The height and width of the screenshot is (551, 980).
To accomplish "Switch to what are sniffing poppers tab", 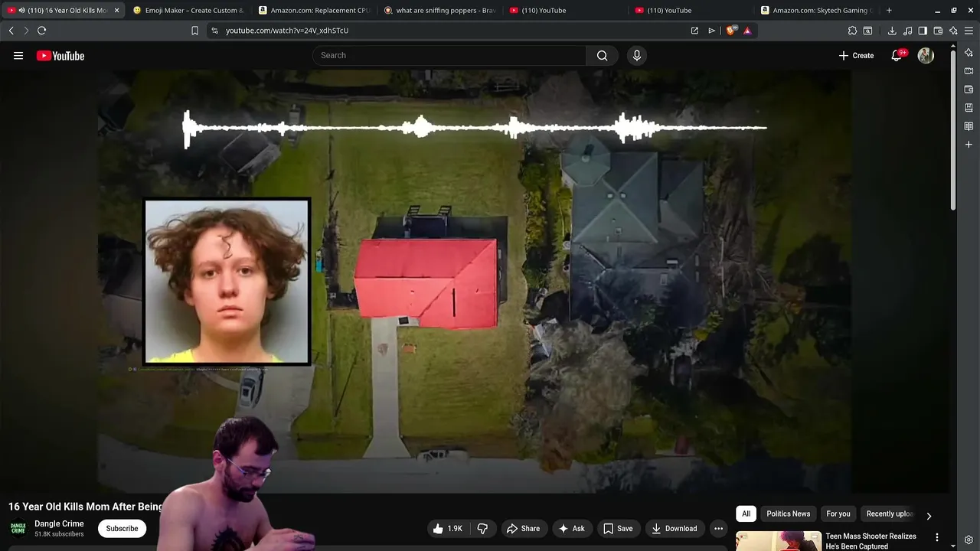I will [x=440, y=11].
